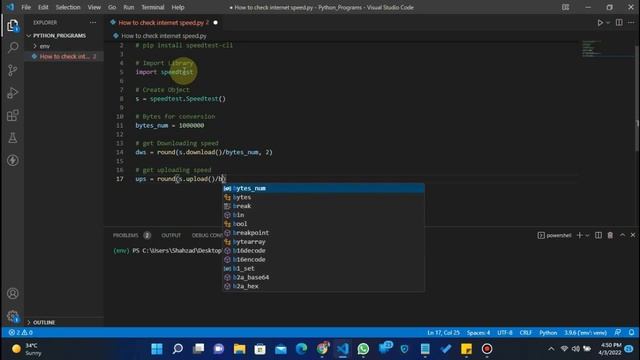
Task: Choose bool suggestion
Action: 323,224
